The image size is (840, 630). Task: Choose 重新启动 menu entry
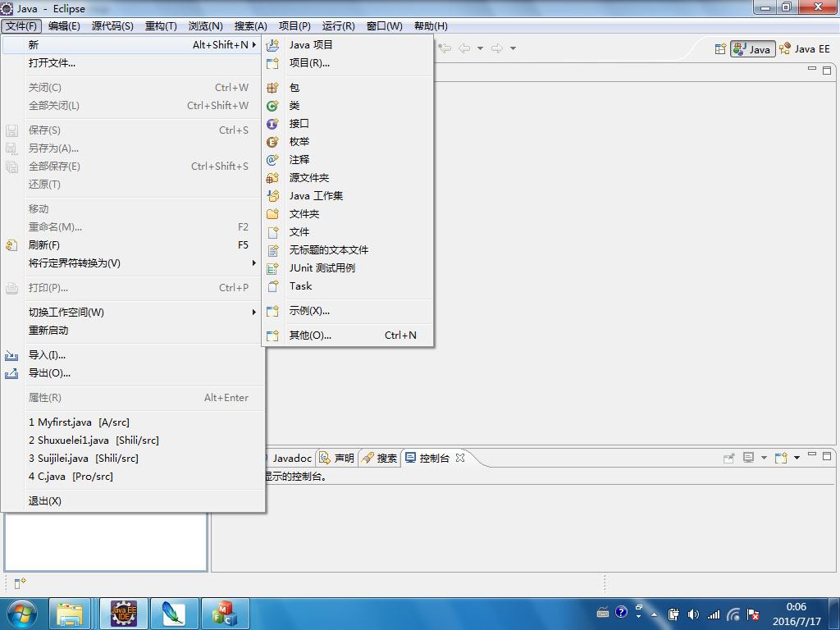coord(133,331)
